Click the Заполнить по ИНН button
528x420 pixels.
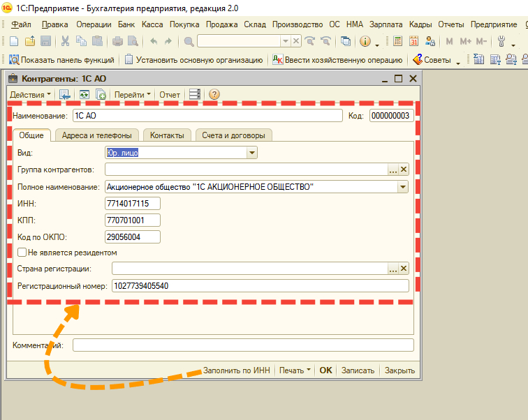click(x=236, y=370)
